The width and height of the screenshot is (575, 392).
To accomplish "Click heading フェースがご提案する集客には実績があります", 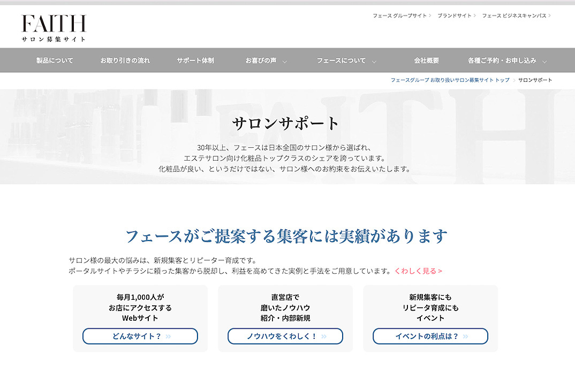I will (x=286, y=236).
